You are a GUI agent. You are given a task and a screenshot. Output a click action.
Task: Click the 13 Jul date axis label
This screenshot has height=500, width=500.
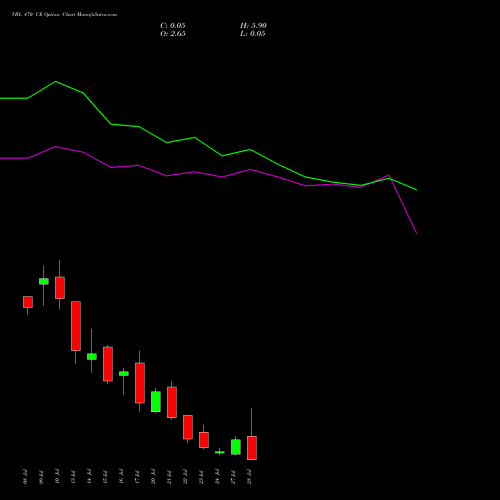[74, 477]
